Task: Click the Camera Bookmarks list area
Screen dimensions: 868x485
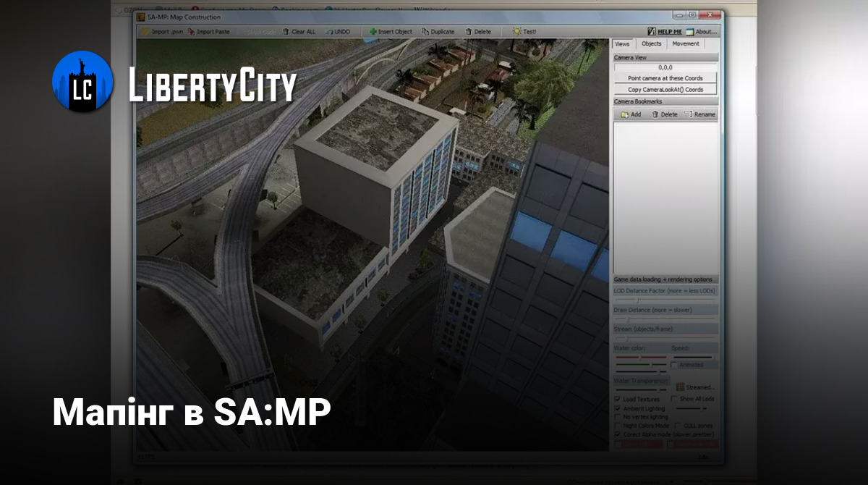Action: [666, 197]
